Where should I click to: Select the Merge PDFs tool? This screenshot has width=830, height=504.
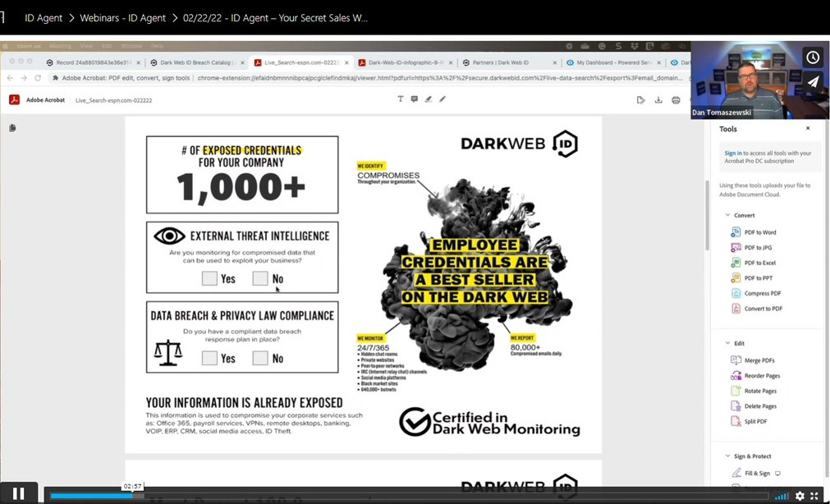pos(759,360)
